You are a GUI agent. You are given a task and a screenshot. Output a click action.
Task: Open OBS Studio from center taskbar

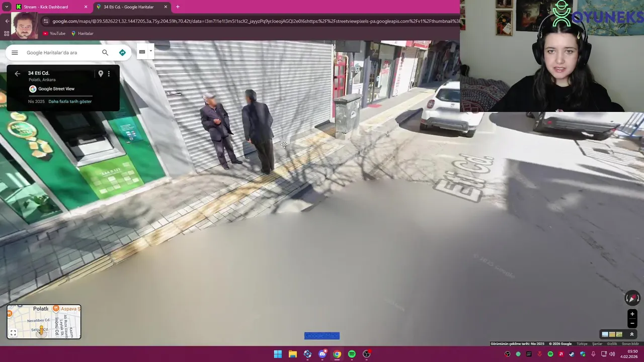[367, 354]
